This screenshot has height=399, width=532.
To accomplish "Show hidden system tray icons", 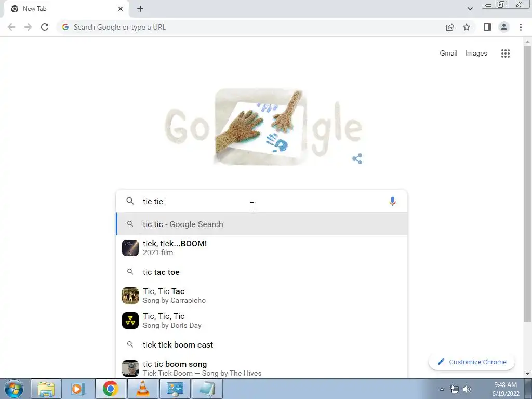I will [x=442, y=389].
